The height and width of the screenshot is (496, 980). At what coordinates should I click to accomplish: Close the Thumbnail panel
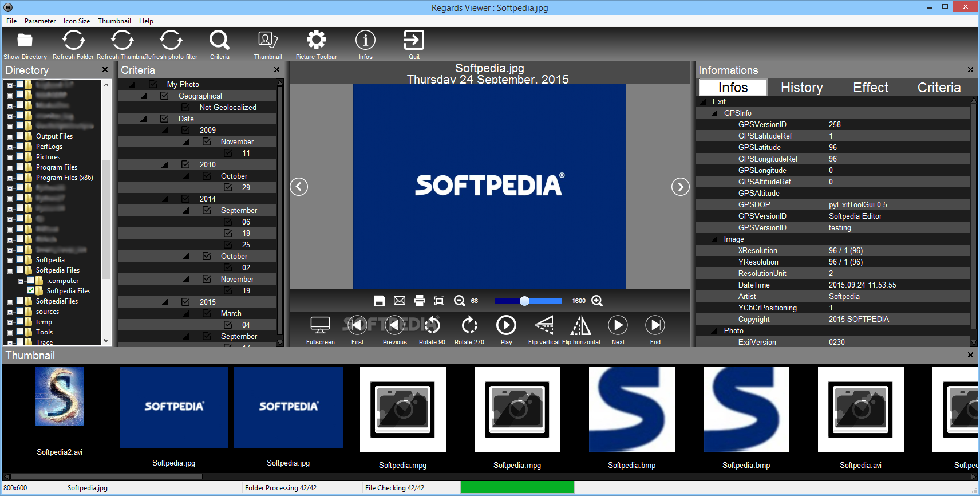[x=970, y=355]
